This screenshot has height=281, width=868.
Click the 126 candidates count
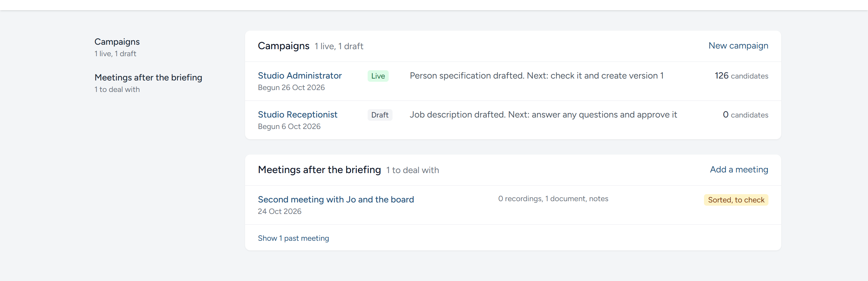(741, 76)
